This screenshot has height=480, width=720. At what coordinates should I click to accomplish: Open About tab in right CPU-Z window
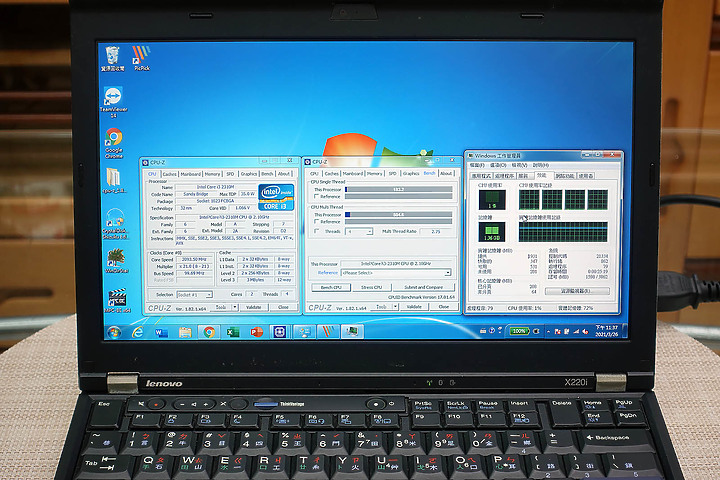(446, 173)
